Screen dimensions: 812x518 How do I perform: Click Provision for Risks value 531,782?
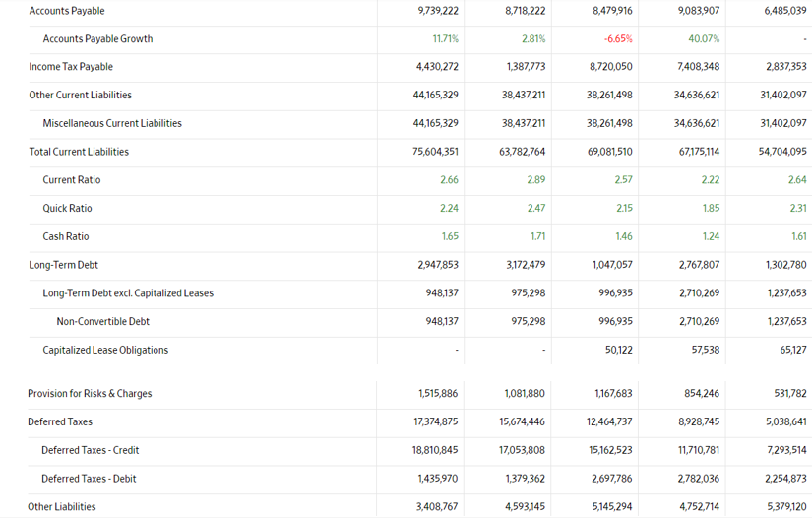point(790,394)
